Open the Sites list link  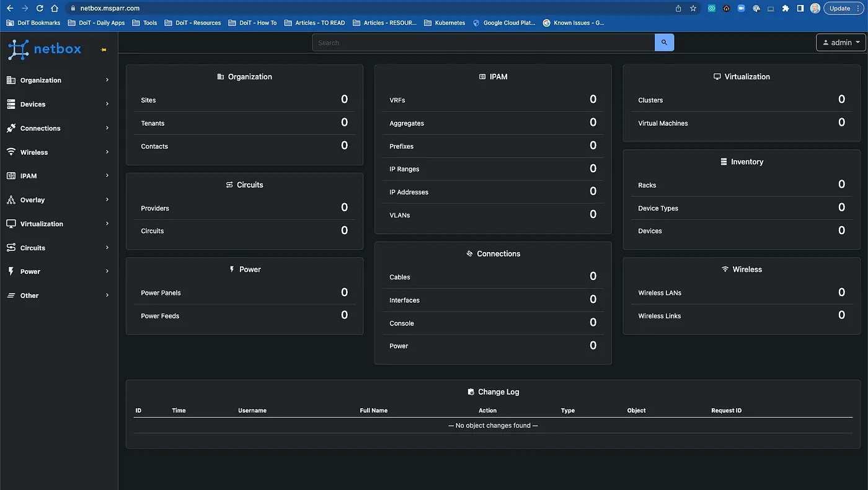(149, 100)
